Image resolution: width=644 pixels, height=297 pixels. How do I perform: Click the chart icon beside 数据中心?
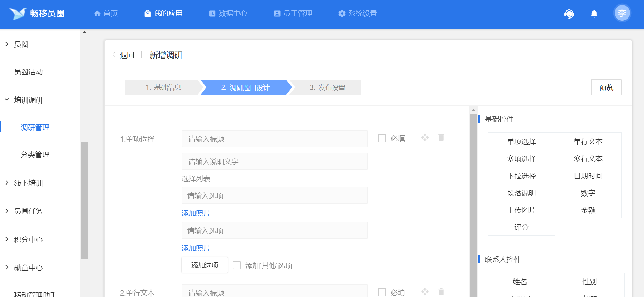coord(212,13)
